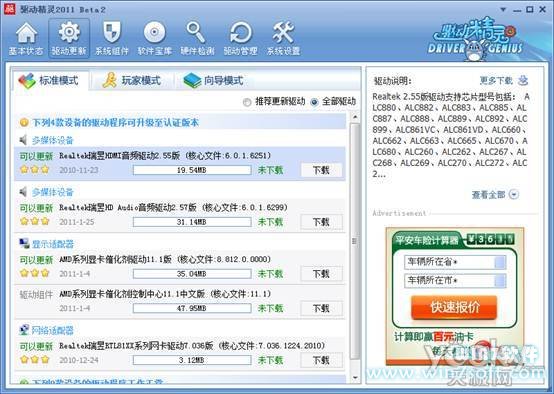Image resolution: width=554 pixels, height=394 pixels.
Task: Select the 推荐更新驱动 radio button
Action: pos(247,102)
